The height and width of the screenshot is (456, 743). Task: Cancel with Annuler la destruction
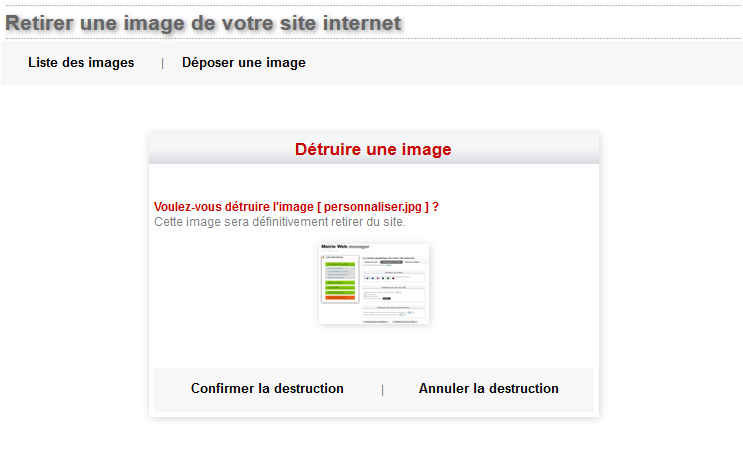click(x=488, y=389)
